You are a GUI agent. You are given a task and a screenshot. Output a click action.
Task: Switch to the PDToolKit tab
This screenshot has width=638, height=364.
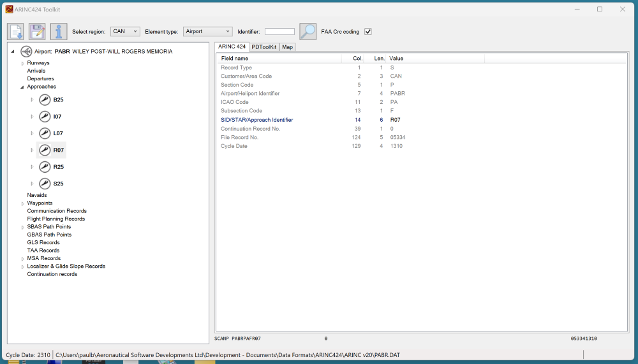[263, 47]
